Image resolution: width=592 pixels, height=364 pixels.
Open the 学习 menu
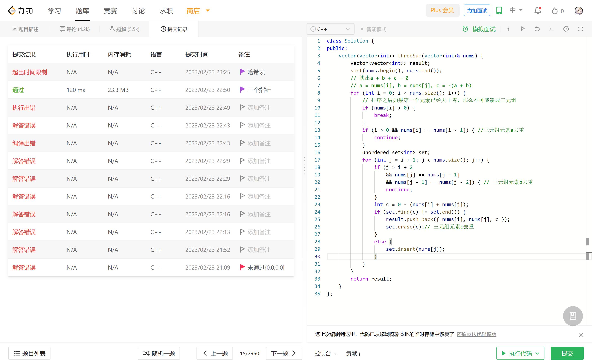pos(54,11)
